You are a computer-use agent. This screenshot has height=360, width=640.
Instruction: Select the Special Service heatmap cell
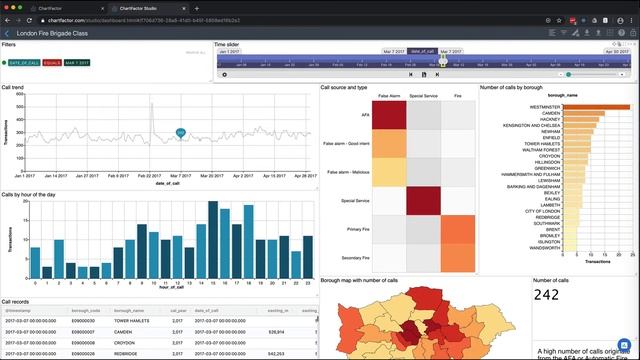tap(423, 201)
